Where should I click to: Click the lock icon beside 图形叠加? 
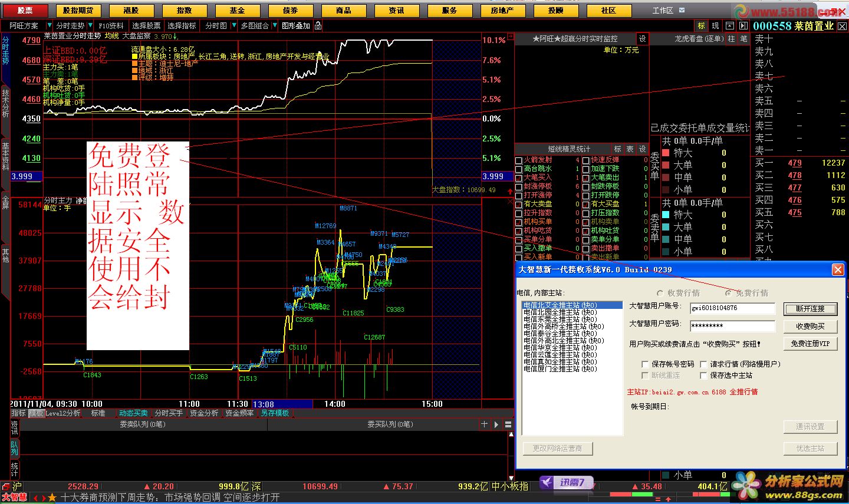point(318,25)
